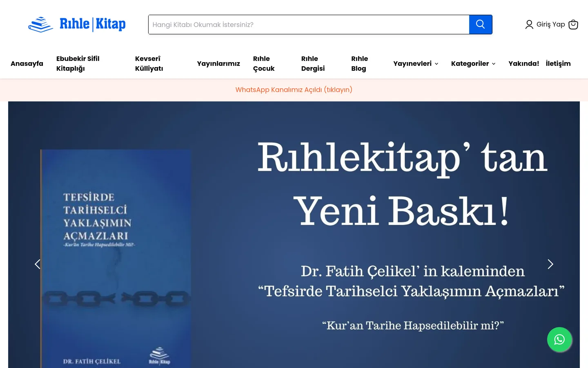
Task: Click the Rıhle Kitap logo
Action: 77,25
